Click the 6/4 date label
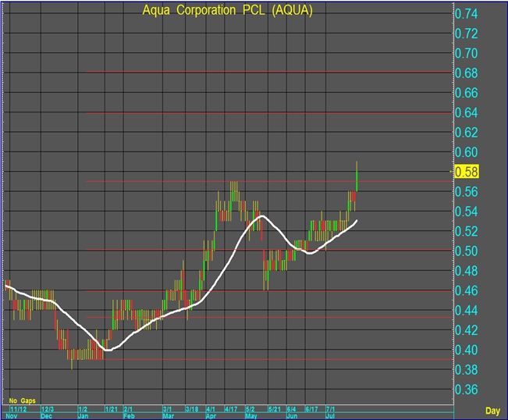Screen dimensions: 508x420 pos(291,409)
